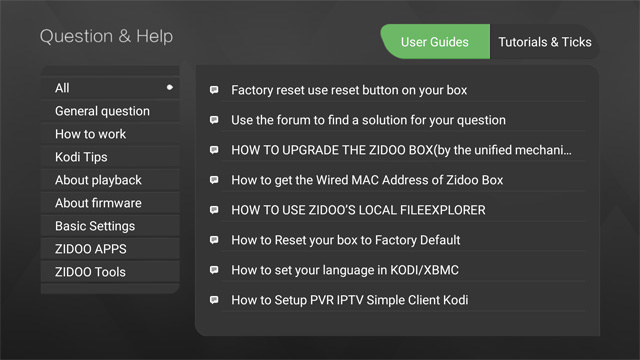
Task: Open ZIDOO APPS category
Action: coord(110,249)
